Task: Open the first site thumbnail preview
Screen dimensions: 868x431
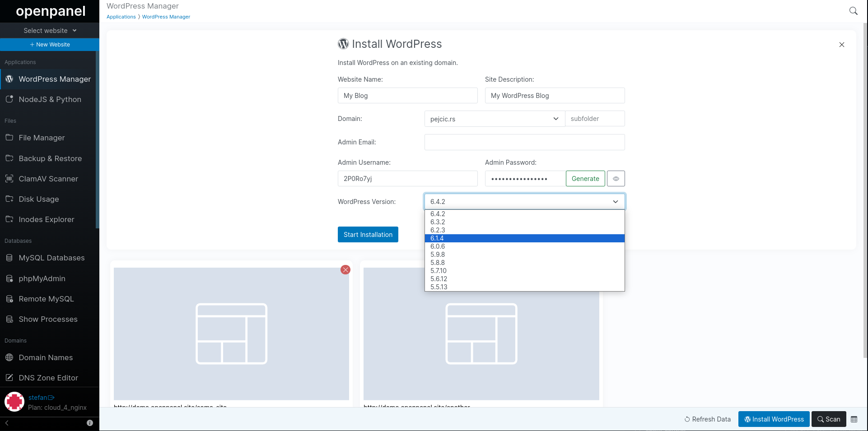Action: click(x=231, y=334)
